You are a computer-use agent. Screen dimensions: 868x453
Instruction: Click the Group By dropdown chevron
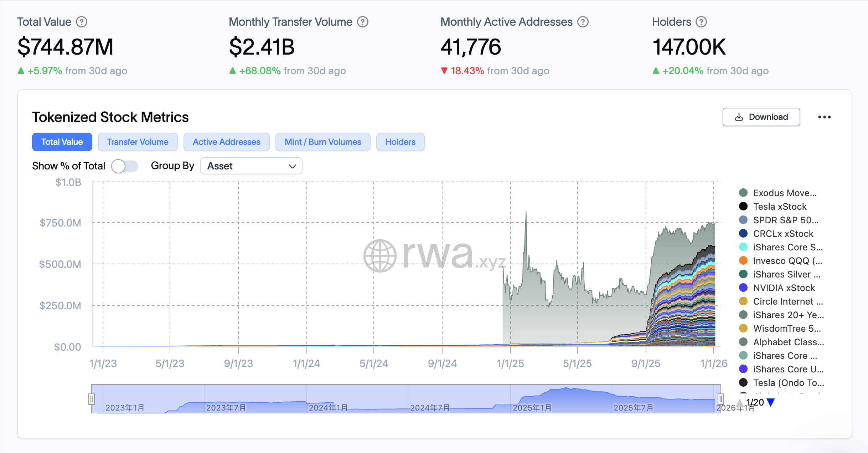point(292,166)
